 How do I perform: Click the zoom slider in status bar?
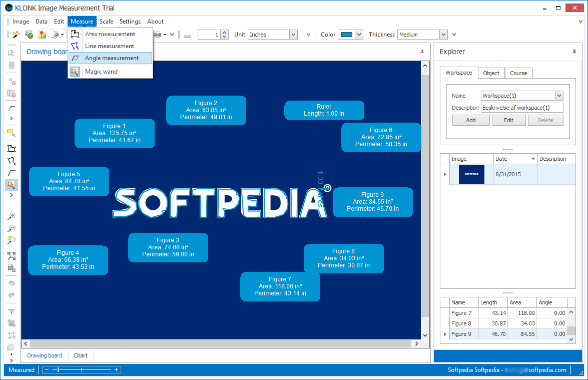click(x=82, y=370)
